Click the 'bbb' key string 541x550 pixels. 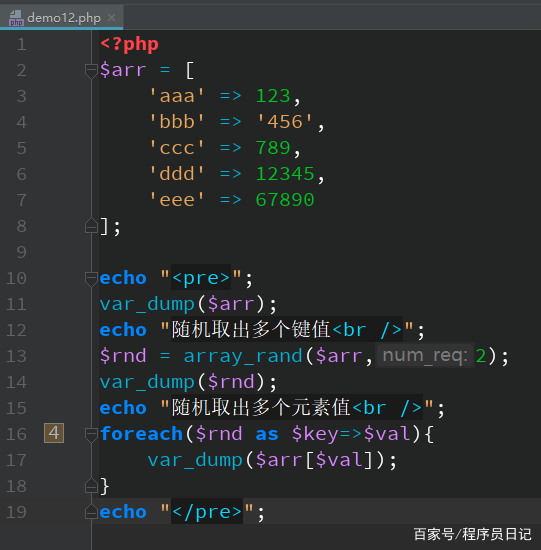pyautogui.click(x=177, y=122)
